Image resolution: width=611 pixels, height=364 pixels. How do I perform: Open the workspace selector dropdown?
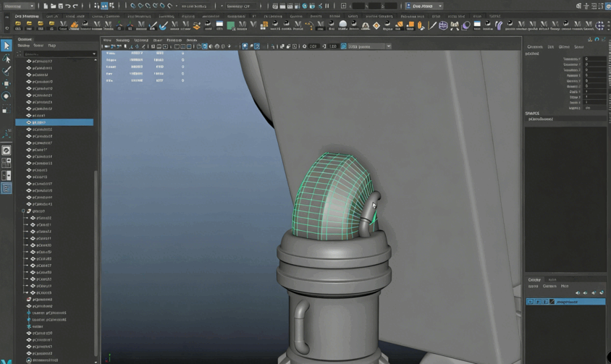(424, 6)
